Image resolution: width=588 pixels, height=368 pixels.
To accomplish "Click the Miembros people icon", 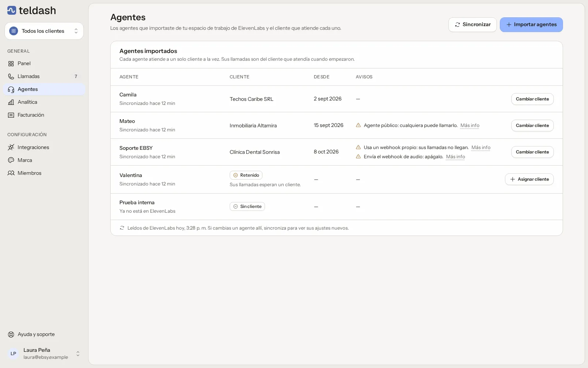I will click(11, 173).
